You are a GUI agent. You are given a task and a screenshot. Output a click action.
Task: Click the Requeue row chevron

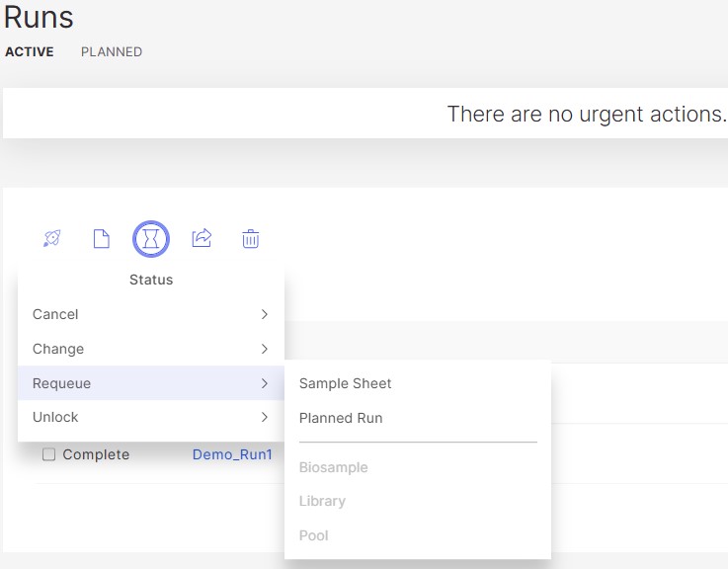tap(264, 383)
